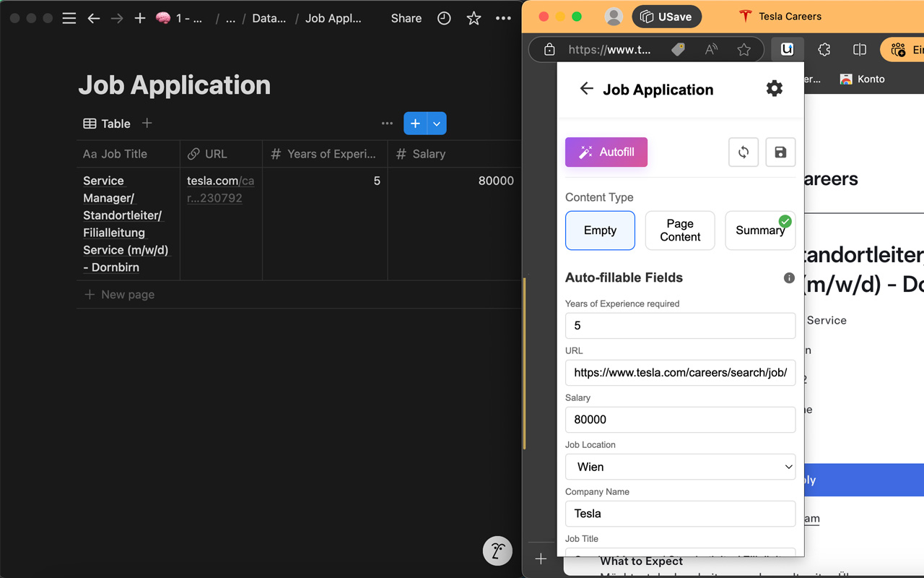Click the Autofill button

(606, 152)
